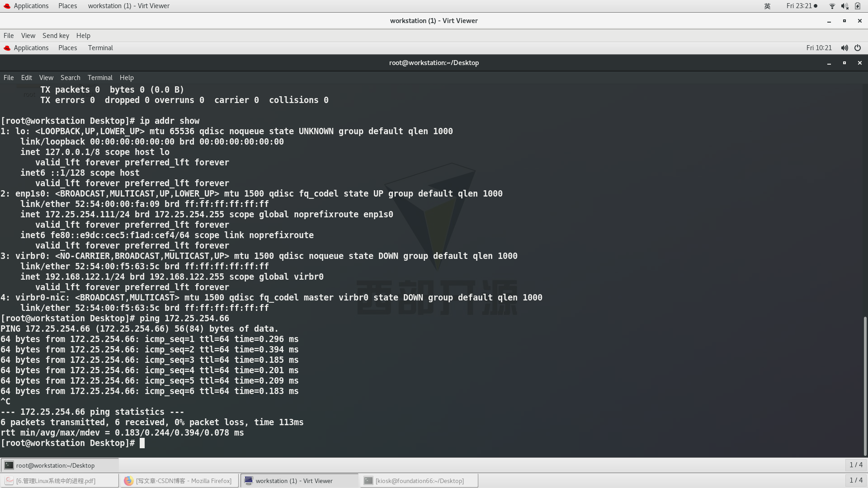Click the guest workspace switcher 1 / 4
Image resolution: width=868 pixels, height=488 pixels.
click(855, 465)
